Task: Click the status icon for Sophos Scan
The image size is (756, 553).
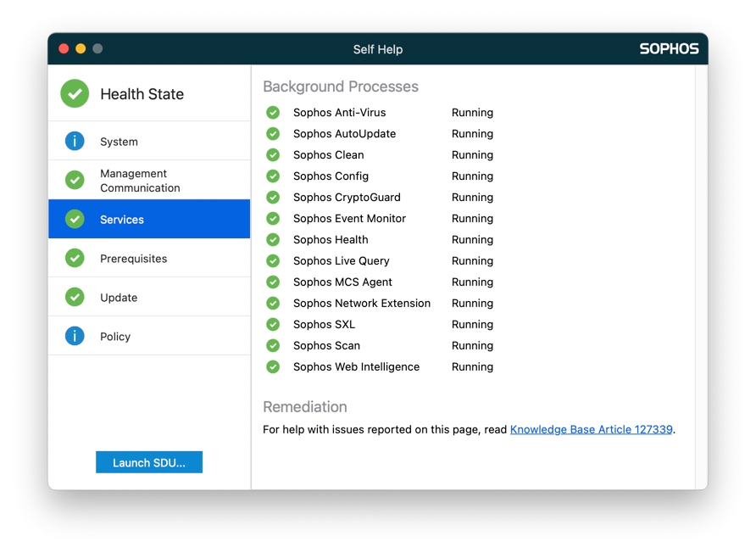Action: coord(273,345)
